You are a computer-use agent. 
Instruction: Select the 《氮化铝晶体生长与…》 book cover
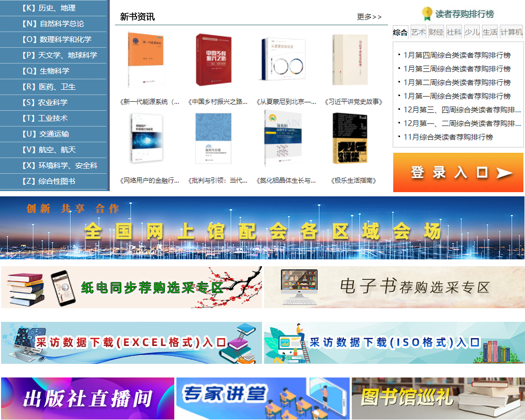coord(281,138)
